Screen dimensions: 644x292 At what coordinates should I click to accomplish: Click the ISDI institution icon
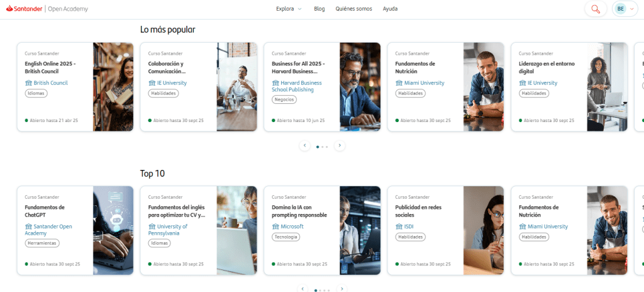[x=399, y=227]
